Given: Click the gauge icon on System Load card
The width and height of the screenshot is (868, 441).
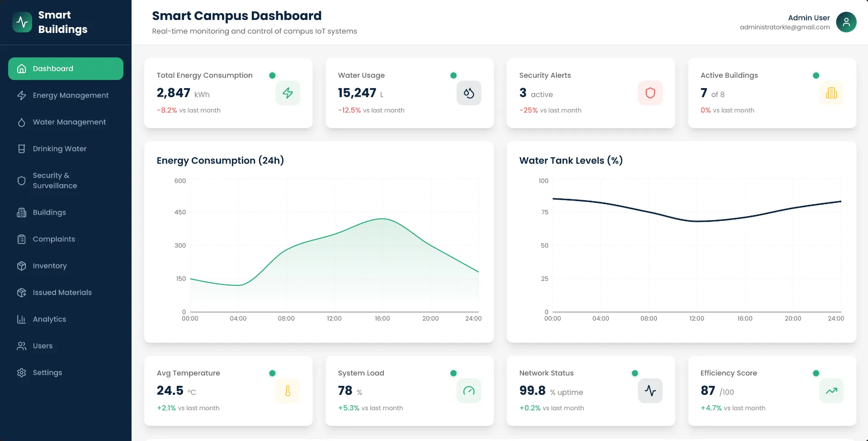Looking at the screenshot, I should pos(469,390).
